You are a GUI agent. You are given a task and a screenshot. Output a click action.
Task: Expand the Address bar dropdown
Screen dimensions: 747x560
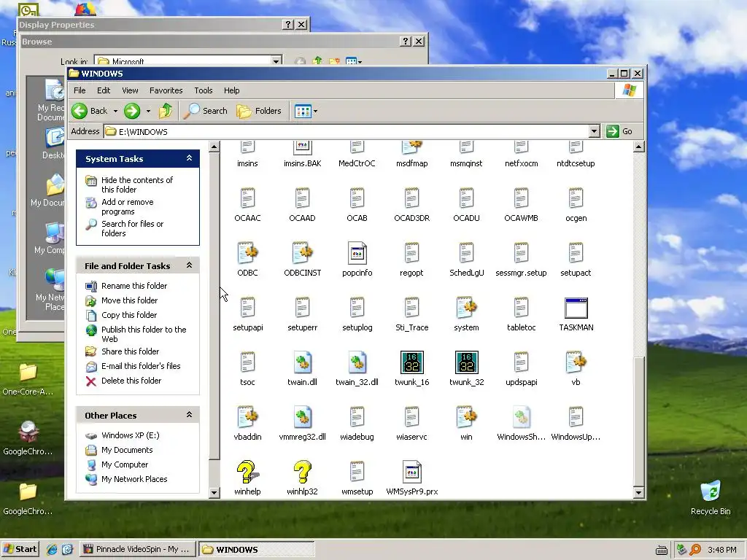[x=594, y=131]
